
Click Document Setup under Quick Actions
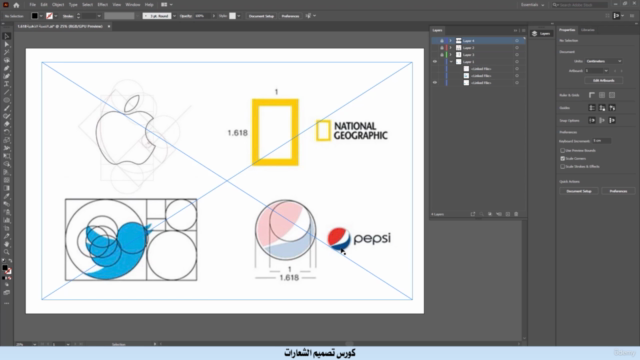579,191
